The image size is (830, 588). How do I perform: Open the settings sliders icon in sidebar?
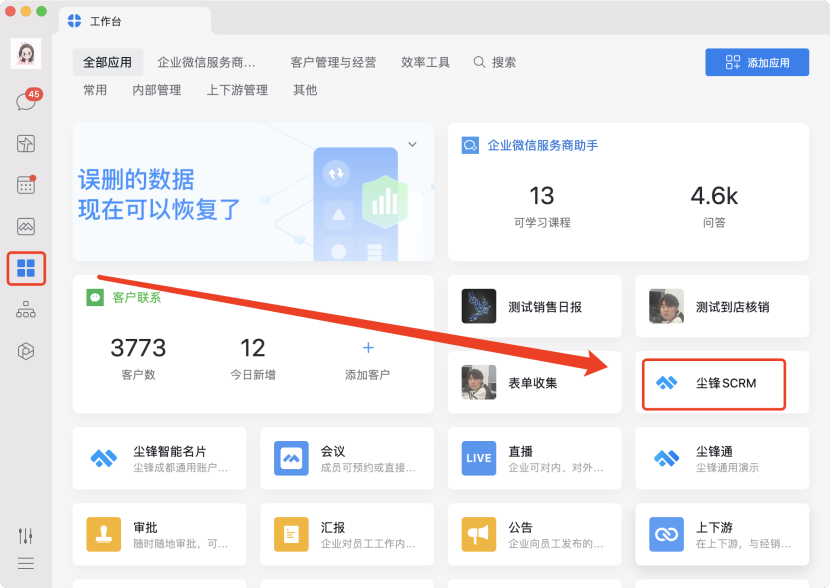26,536
